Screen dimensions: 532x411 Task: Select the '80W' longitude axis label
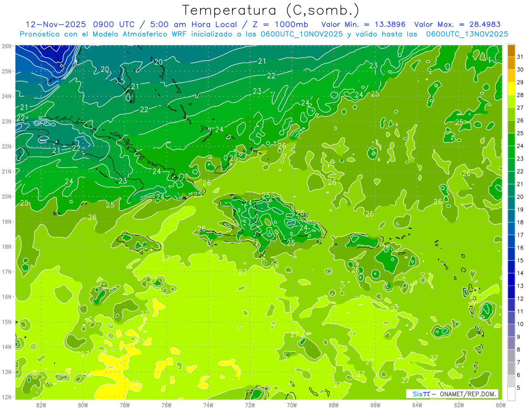tap(83, 405)
